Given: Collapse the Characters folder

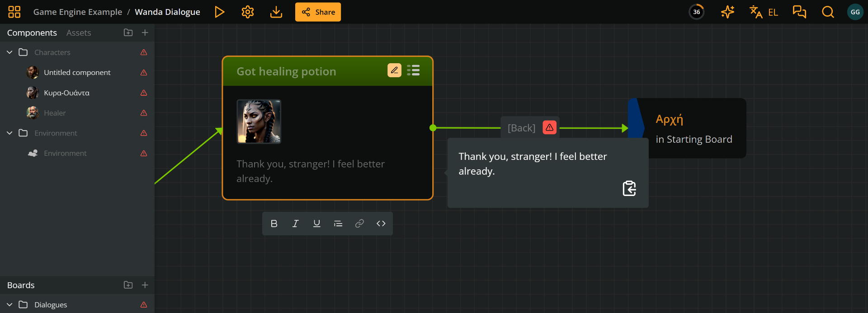Looking at the screenshot, I should coord(9,52).
